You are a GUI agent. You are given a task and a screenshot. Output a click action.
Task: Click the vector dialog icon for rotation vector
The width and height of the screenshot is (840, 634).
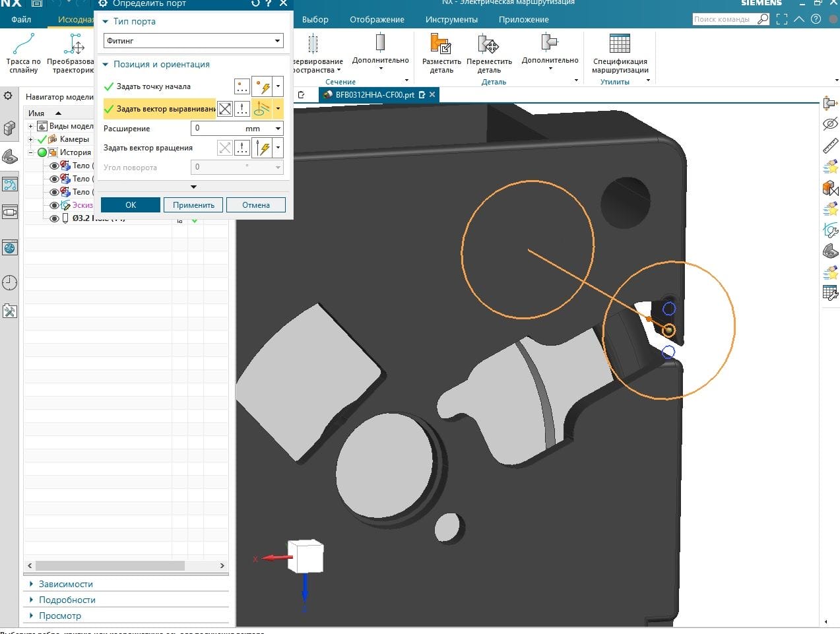[x=242, y=148]
